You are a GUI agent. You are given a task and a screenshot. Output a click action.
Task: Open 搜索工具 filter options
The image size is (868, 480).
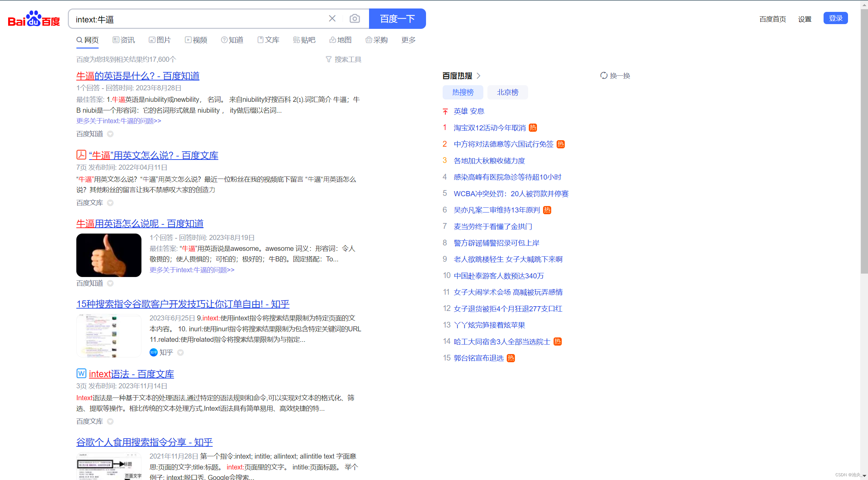[x=344, y=59]
